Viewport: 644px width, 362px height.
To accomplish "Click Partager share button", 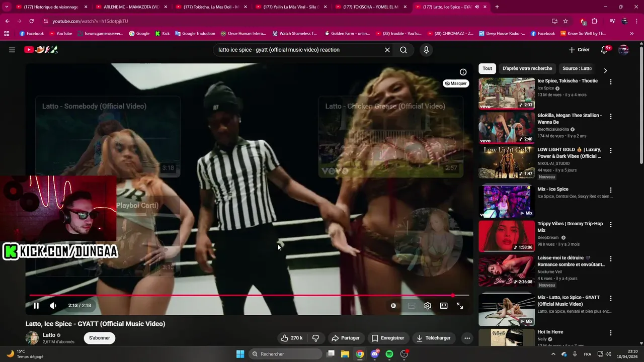I will click(346, 338).
